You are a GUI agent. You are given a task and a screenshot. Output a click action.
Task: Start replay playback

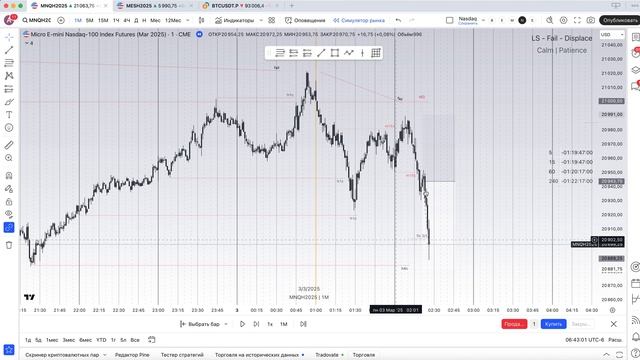(242, 324)
